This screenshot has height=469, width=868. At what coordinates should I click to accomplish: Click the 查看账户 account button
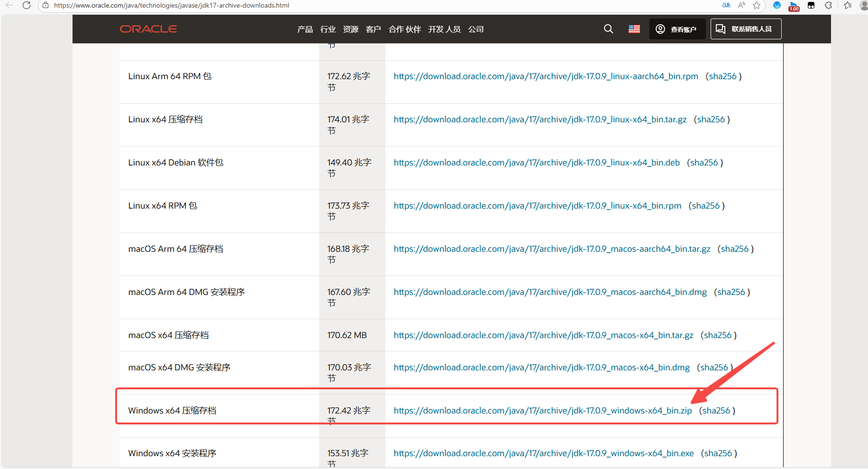pyautogui.click(x=677, y=29)
